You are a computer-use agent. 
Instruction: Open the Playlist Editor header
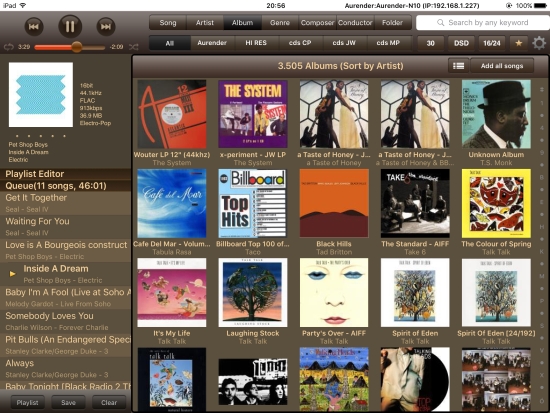66,174
